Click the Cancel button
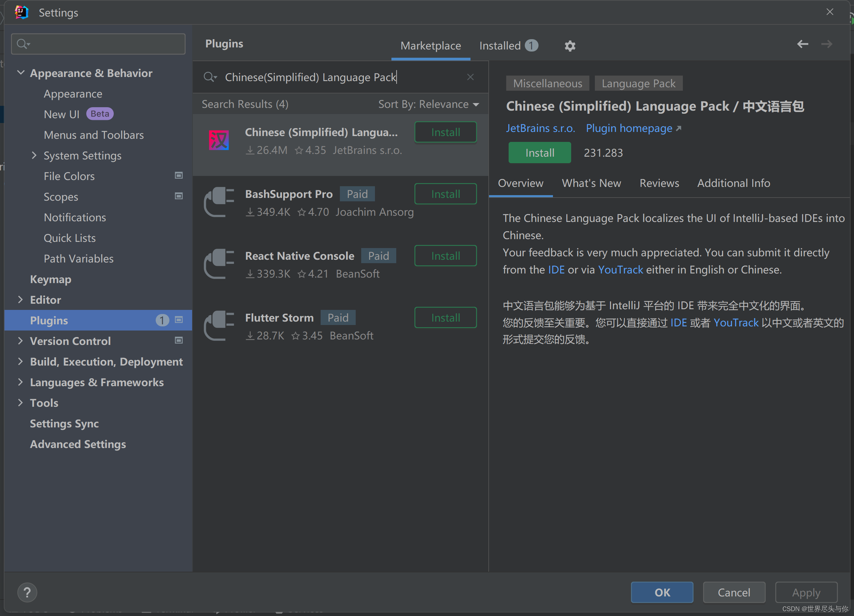This screenshot has width=854, height=616. (x=734, y=592)
